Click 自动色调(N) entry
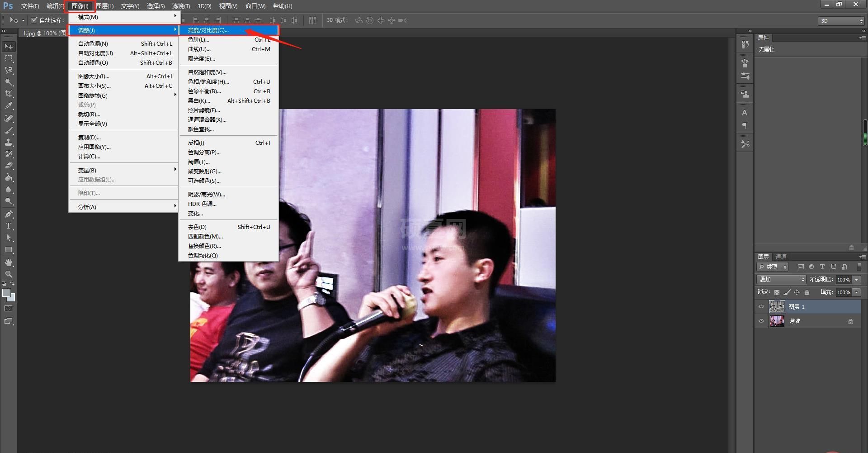Screen dimensions: 868x453 124,44
